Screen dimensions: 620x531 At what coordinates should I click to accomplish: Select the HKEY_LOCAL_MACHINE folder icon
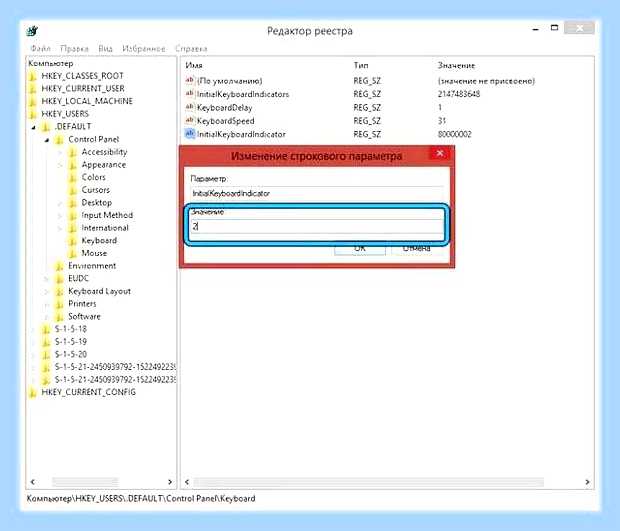point(33,101)
